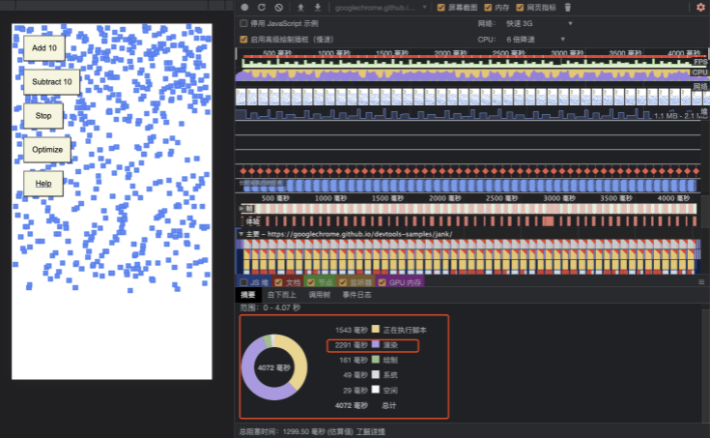Switch to the 事件日志 event log tab
The image size is (710, 438).
click(357, 295)
